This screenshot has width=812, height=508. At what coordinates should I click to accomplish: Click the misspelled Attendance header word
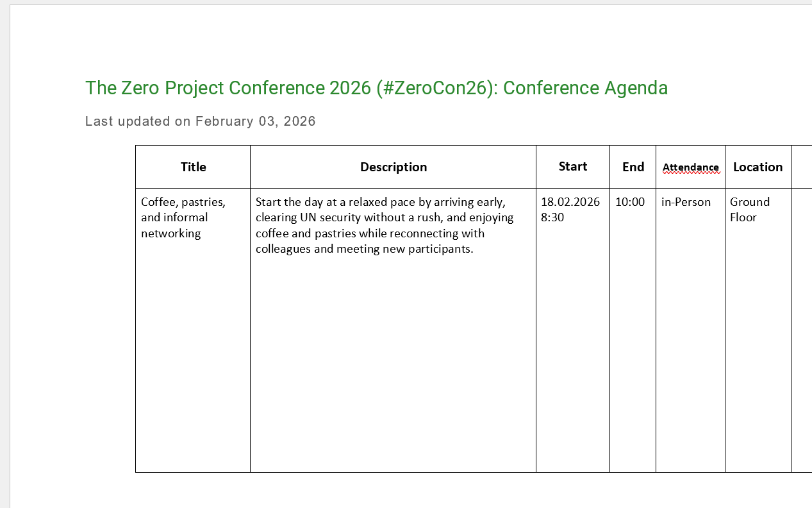tap(690, 167)
